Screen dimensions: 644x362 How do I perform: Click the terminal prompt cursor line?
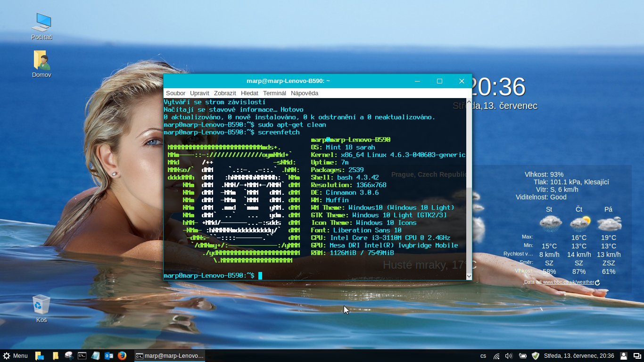tap(213, 275)
